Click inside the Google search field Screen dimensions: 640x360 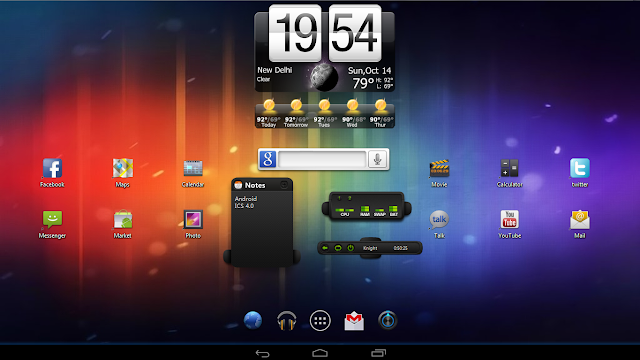(322, 159)
